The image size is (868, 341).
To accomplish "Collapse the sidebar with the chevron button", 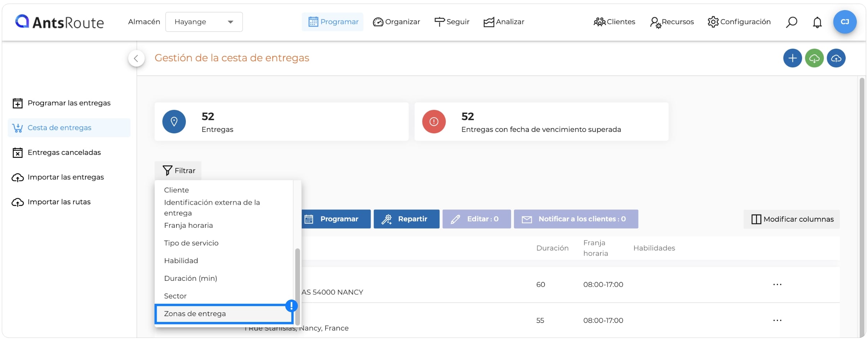I will 136,58.
